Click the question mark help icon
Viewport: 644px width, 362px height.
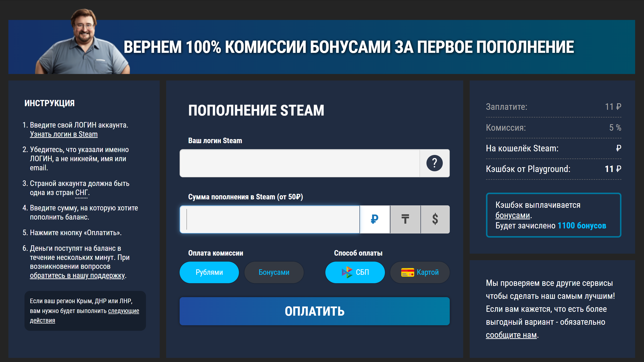434,163
